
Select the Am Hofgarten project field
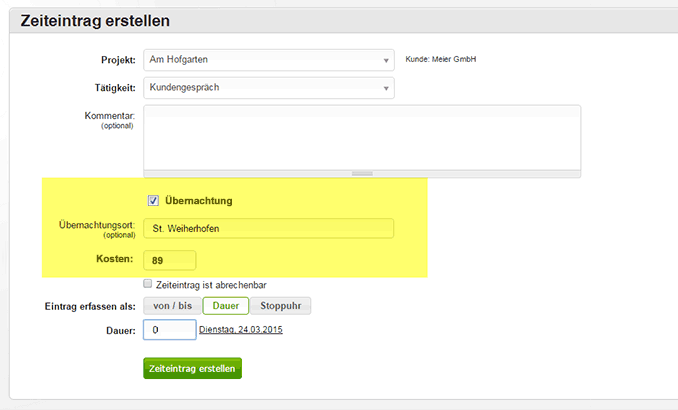pos(269,60)
